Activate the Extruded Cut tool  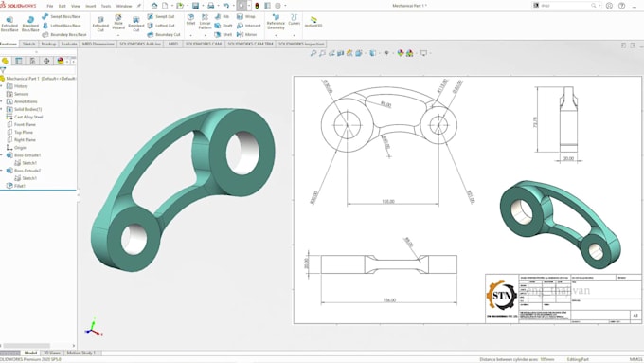pyautogui.click(x=100, y=24)
